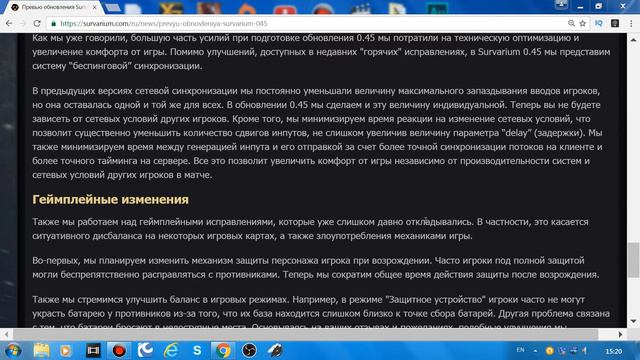Click horizontal scrollbar left arrow
The image size is (640, 360).
6,334
